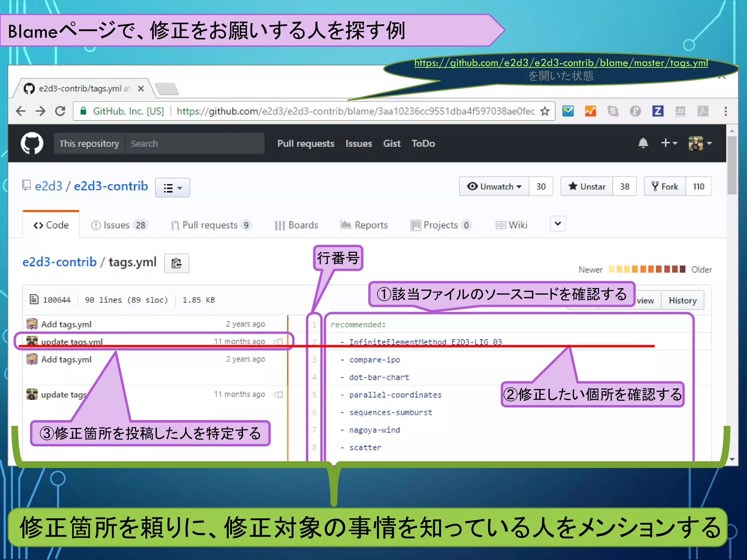
Task: Open the first Add tags.yml commit
Action: [66, 324]
